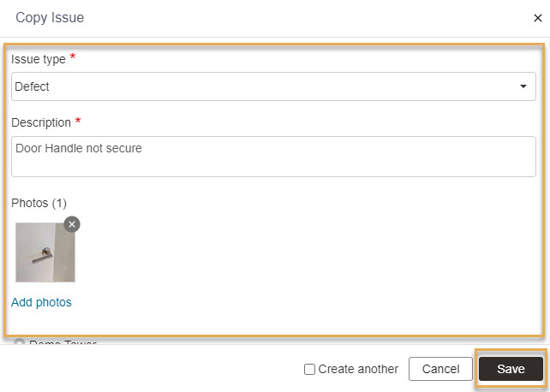Click the cut-off Demo Tower label
Viewport: 550px width, 392px height.
click(x=63, y=342)
